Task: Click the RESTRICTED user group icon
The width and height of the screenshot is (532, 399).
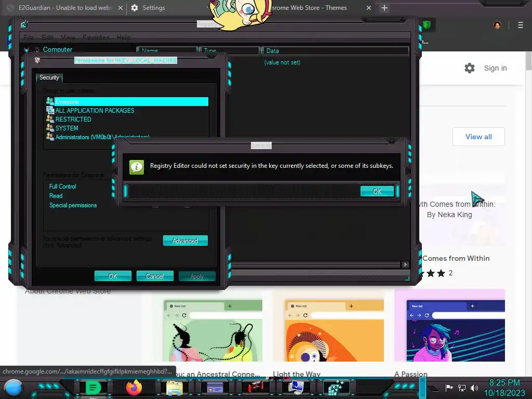Action: [50, 119]
